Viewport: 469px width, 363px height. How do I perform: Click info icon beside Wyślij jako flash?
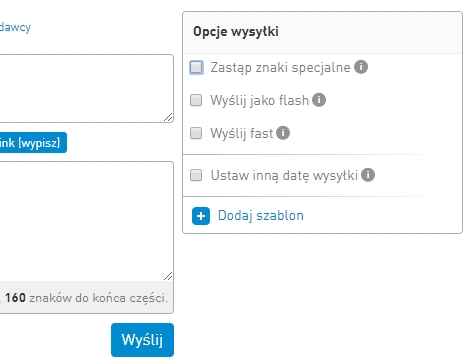pos(319,100)
